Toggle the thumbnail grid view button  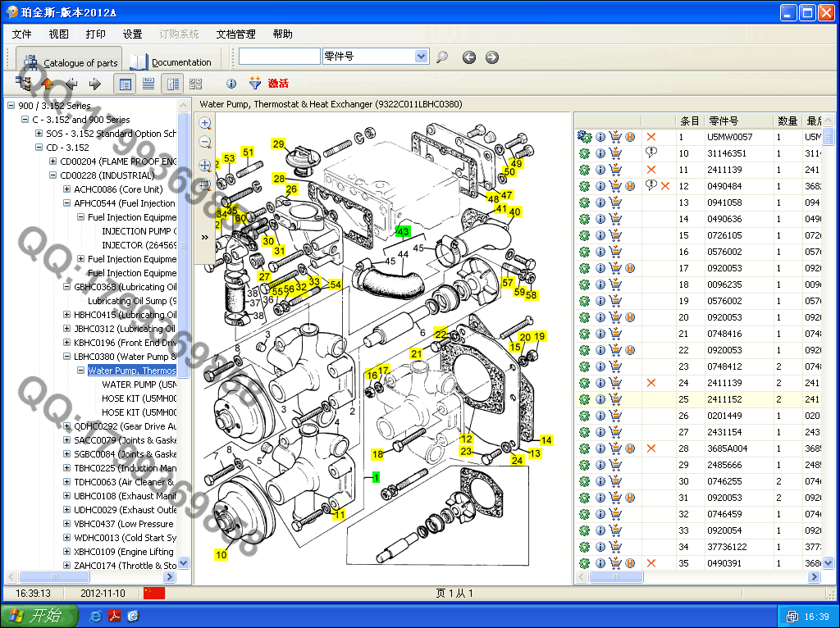pyautogui.click(x=195, y=84)
